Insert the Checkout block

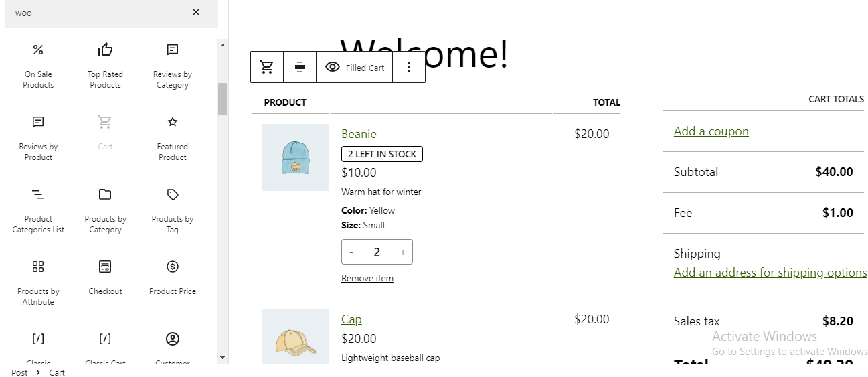click(x=105, y=277)
